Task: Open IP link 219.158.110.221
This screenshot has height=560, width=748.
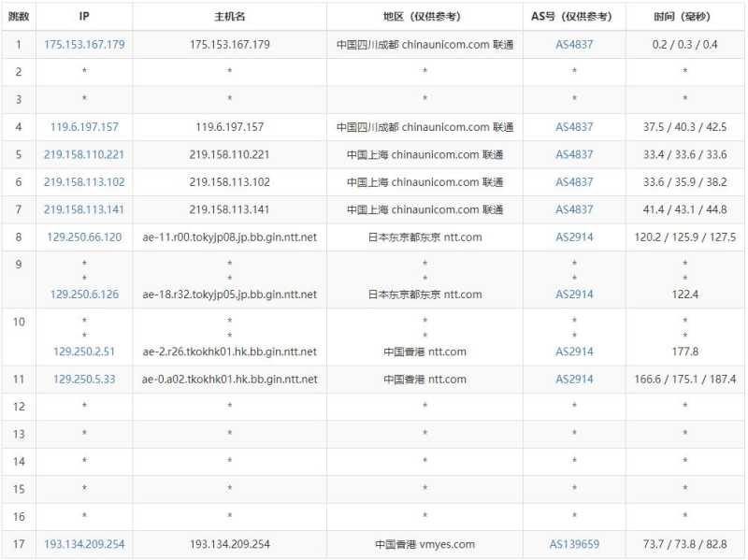Action: (84, 154)
